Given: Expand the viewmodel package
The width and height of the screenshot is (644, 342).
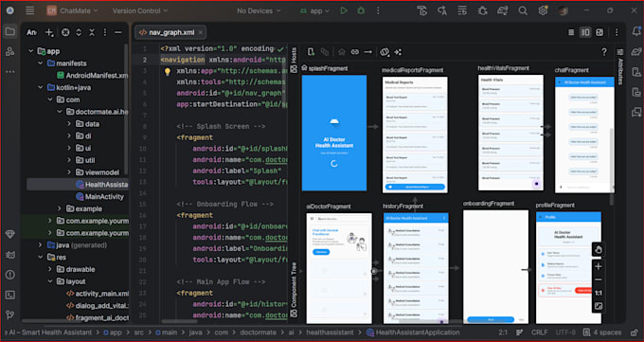Looking at the screenshot, I should 69,172.
